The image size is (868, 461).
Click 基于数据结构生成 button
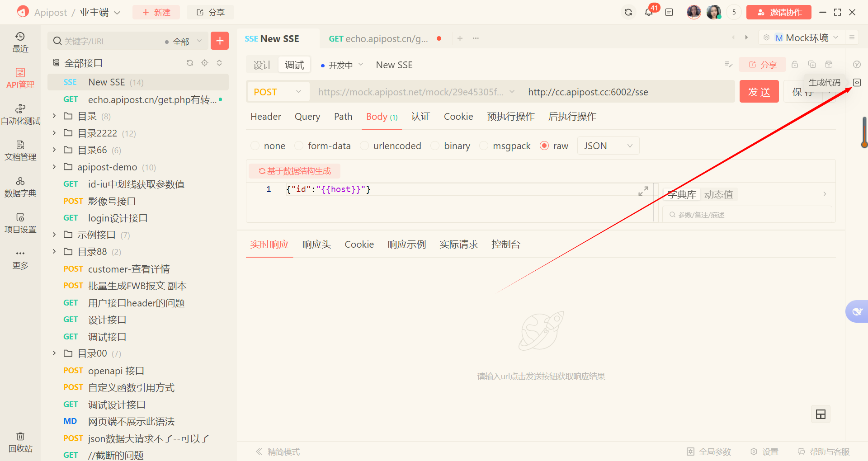click(294, 171)
